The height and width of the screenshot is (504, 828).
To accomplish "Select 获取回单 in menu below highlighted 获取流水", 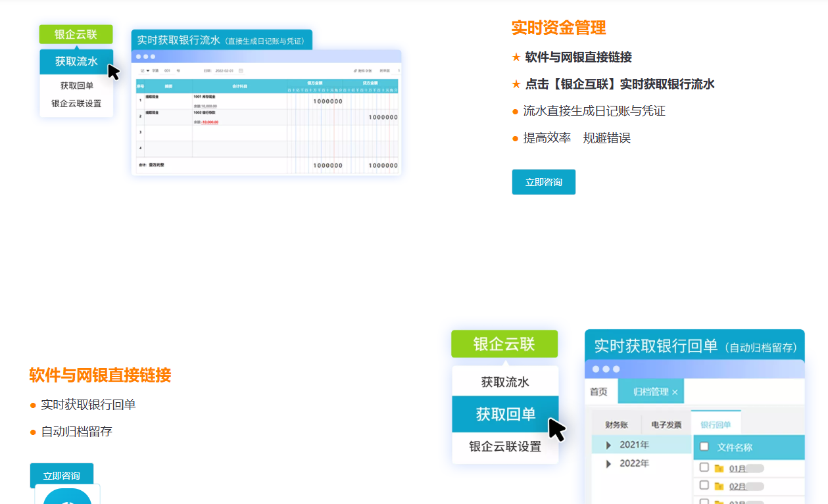I will [x=76, y=85].
